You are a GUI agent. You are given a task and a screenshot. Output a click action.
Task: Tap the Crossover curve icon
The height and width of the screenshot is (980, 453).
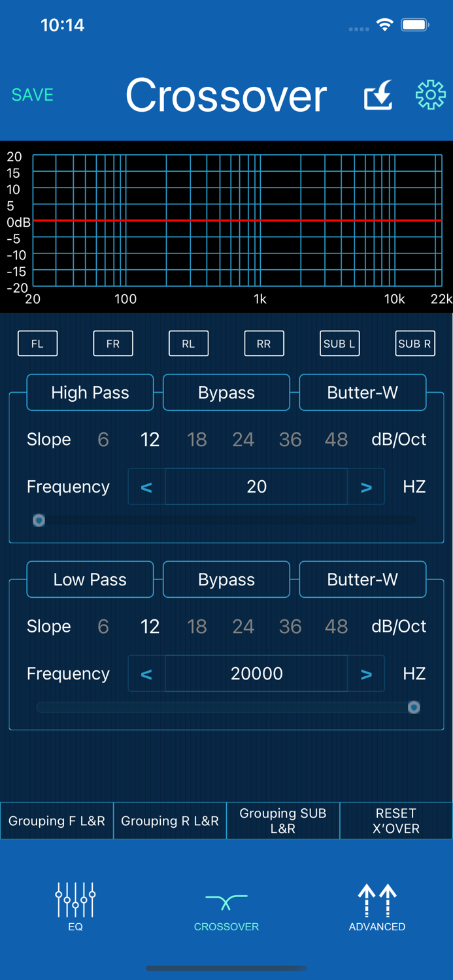pos(226,902)
